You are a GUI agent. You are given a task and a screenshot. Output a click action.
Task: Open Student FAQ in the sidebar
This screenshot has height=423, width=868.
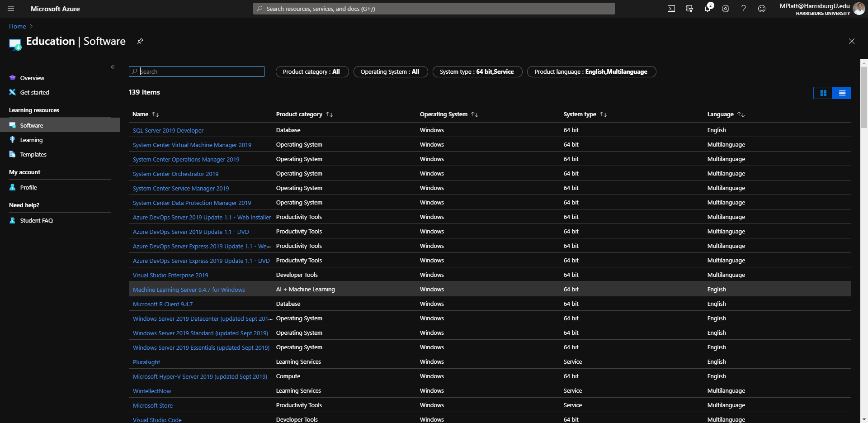36,220
